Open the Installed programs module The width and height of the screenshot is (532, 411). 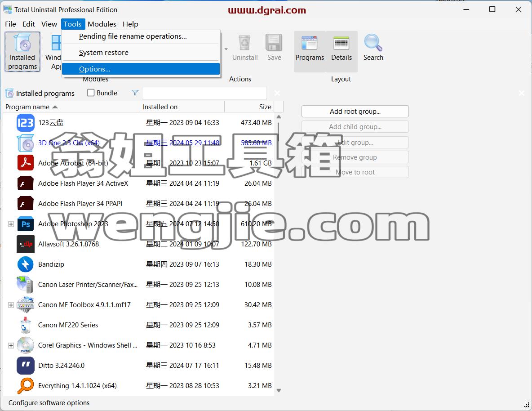click(x=22, y=52)
